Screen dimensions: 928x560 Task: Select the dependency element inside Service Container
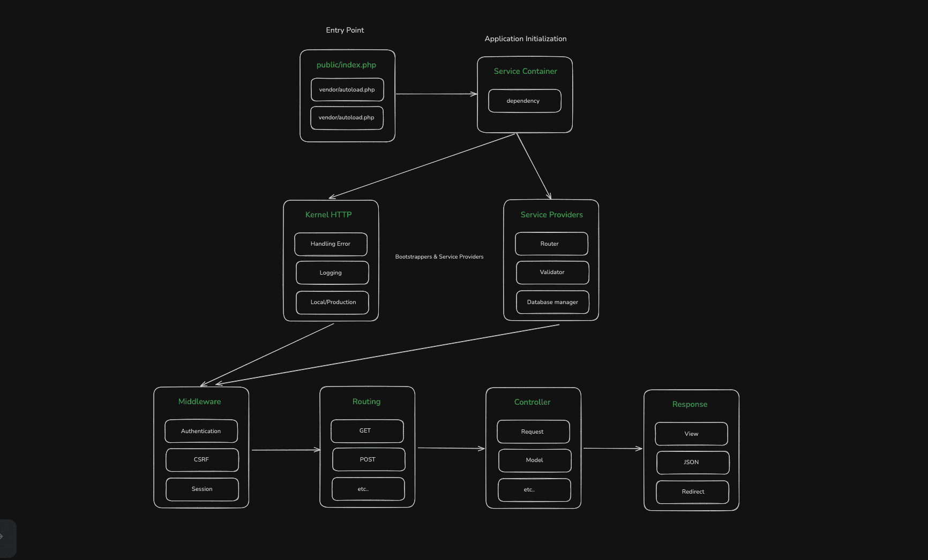[x=524, y=101]
